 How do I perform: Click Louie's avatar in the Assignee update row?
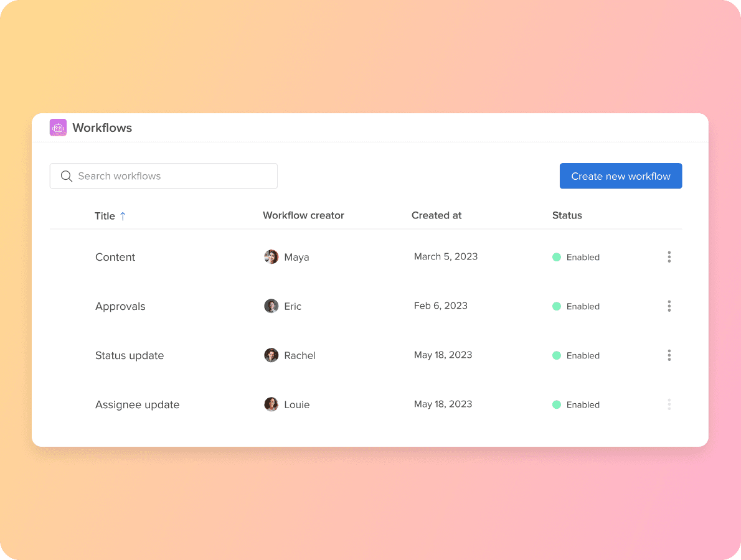(271, 404)
